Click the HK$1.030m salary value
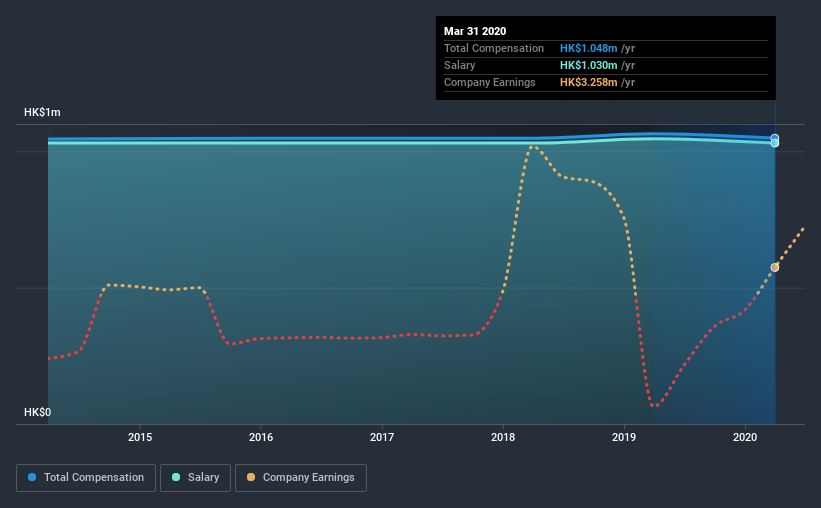Screen dimensions: 821x508 (x=589, y=65)
